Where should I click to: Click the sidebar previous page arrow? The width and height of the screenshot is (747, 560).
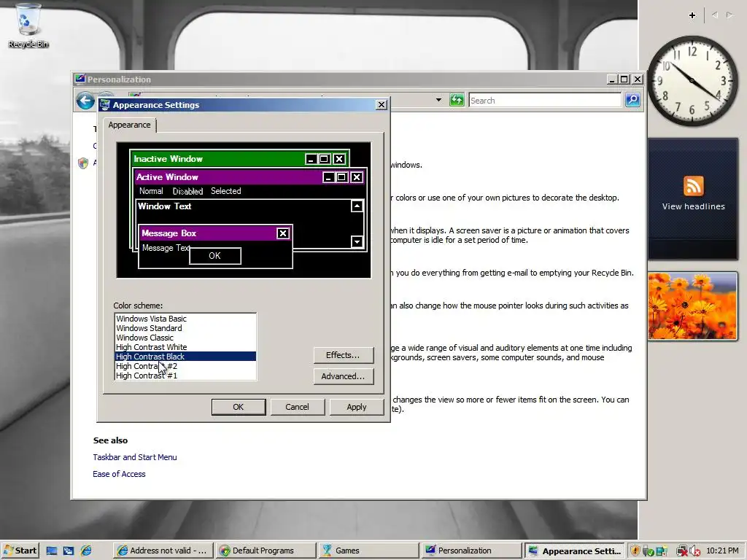coord(715,15)
